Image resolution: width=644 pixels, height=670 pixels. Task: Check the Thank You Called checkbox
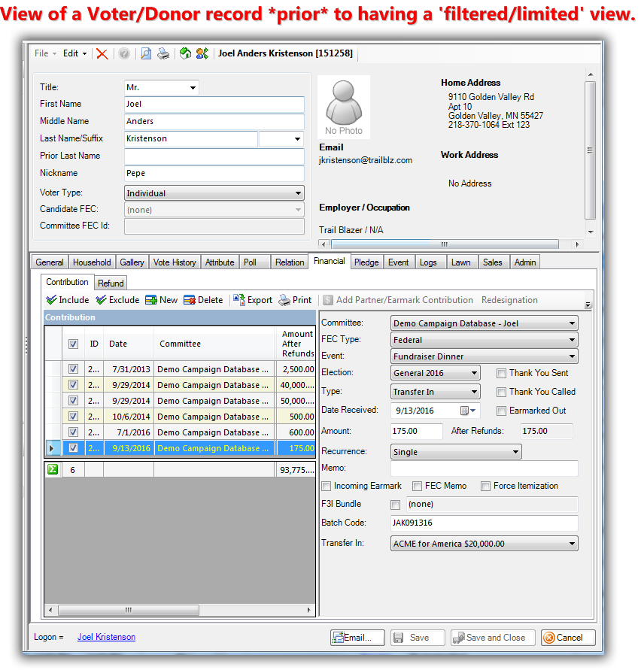pos(501,393)
